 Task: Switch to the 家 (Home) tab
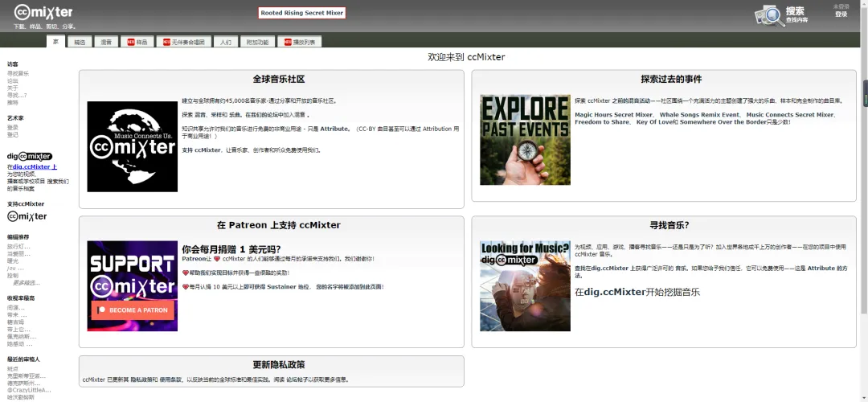tap(55, 41)
